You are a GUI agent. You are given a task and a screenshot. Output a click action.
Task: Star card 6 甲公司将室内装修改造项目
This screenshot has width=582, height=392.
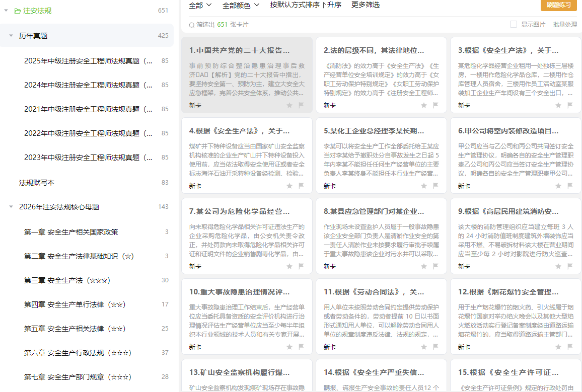(558, 186)
